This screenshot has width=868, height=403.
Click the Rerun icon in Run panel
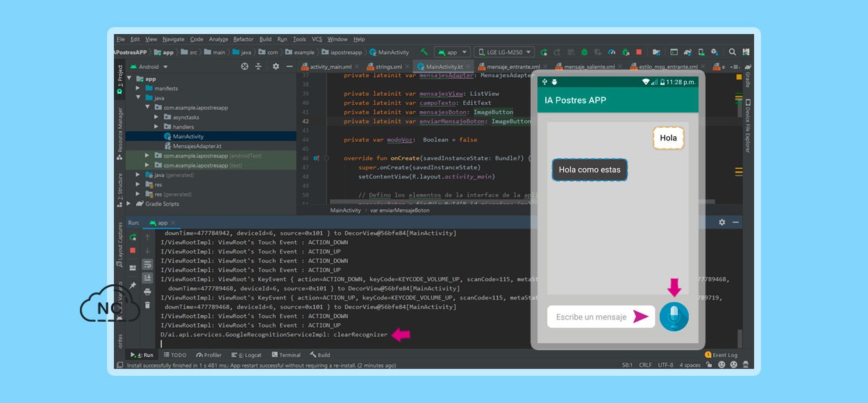(133, 238)
